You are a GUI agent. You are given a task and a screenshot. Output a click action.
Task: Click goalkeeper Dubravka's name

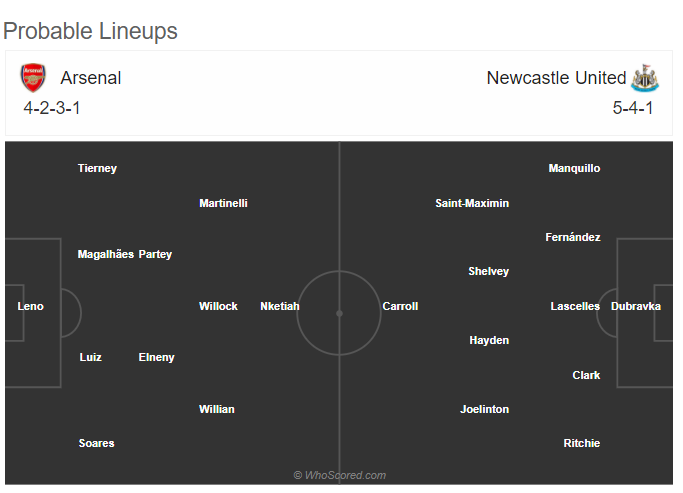(x=636, y=306)
